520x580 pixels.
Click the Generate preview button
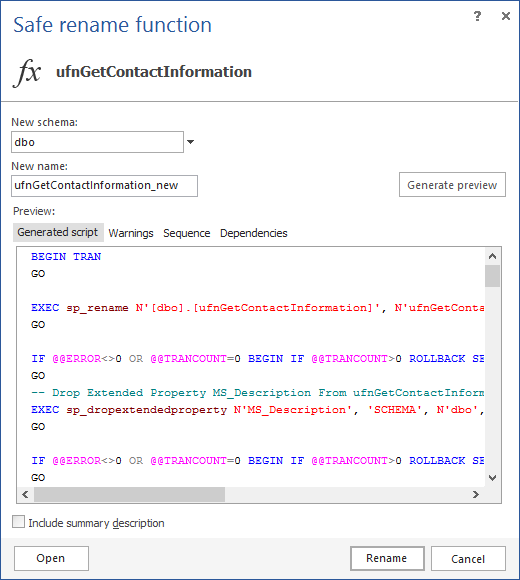(x=452, y=185)
